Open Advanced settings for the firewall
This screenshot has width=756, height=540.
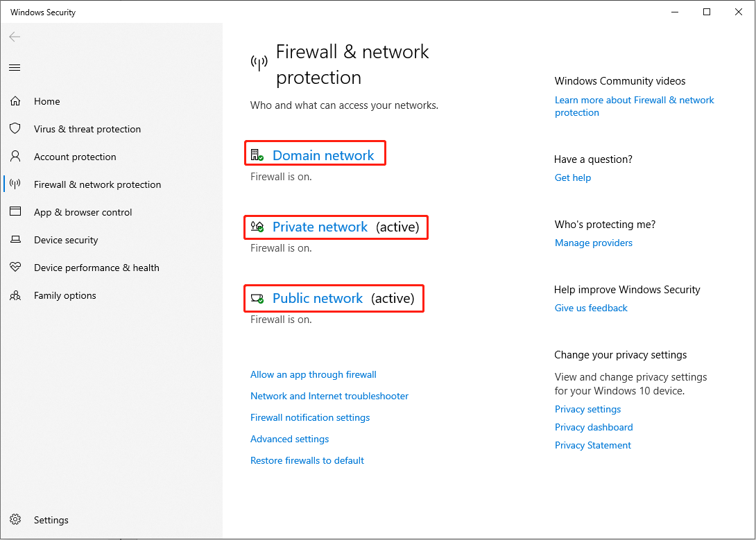tap(289, 439)
